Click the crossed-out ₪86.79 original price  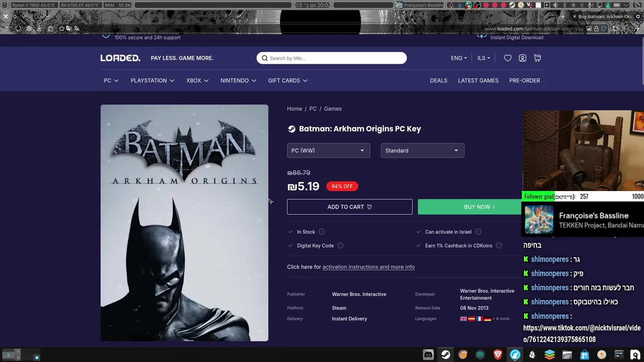(x=299, y=172)
